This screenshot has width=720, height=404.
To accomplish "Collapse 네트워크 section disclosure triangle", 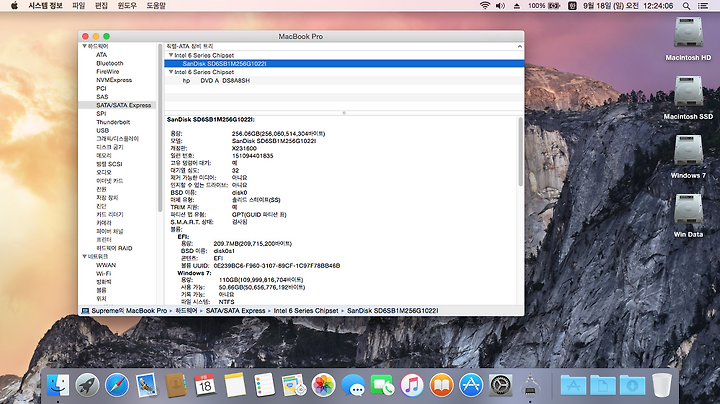I will (x=84, y=257).
